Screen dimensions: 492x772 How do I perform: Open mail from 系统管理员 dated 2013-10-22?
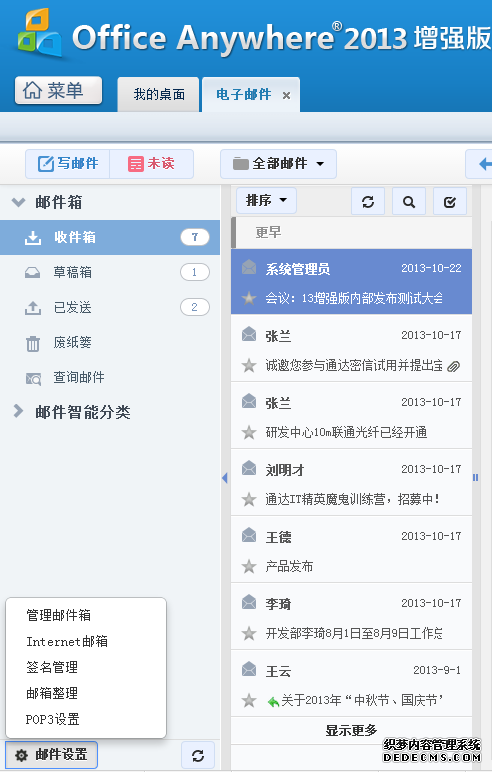pyautogui.click(x=351, y=282)
